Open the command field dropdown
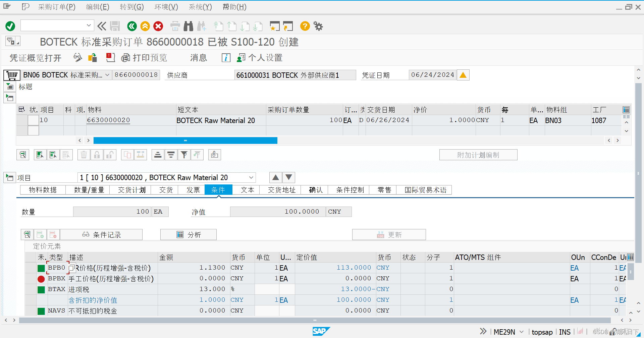644x338 pixels. pyautogui.click(x=89, y=25)
